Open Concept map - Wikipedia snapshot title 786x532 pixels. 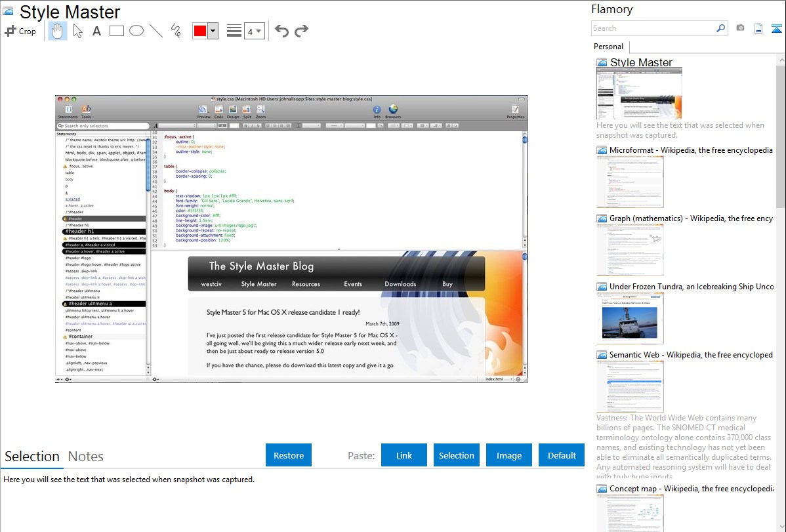691,489
